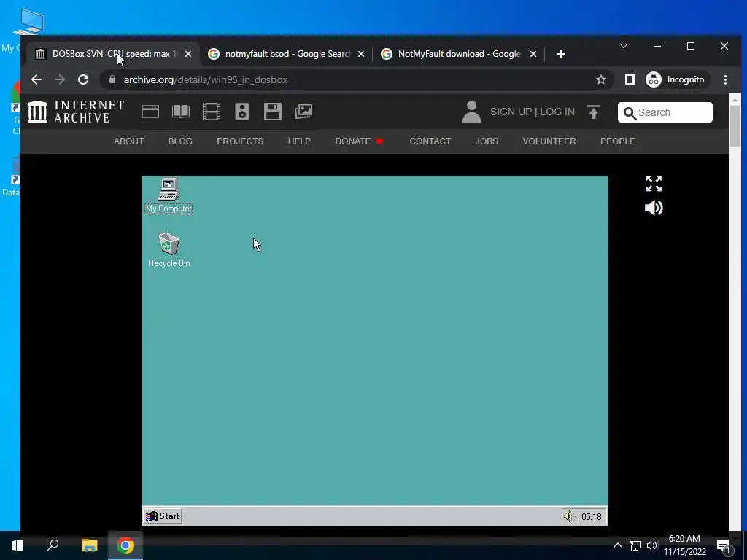747x560 pixels.
Task: Open taskbar search magnifier
Action: point(53,545)
